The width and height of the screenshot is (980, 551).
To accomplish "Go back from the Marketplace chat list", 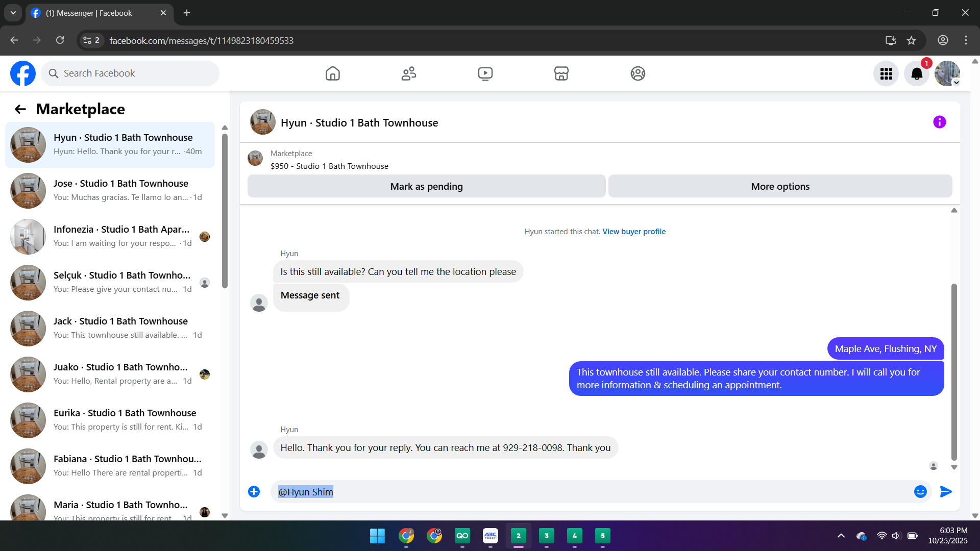I will click(20, 109).
